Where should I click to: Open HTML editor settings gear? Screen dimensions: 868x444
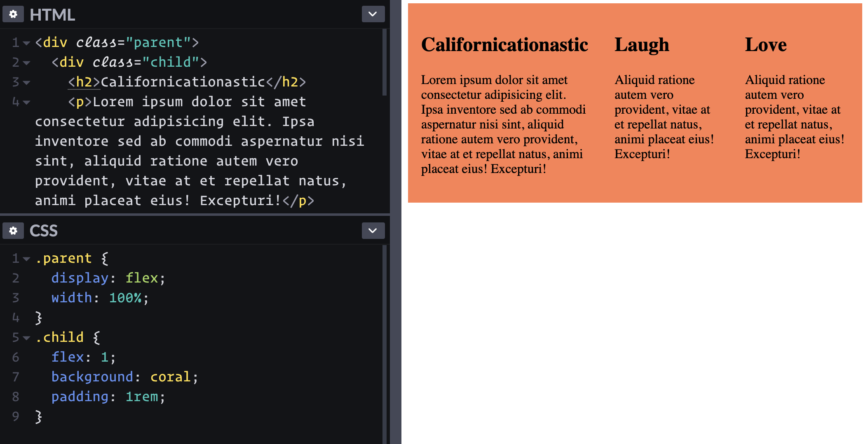point(13,14)
